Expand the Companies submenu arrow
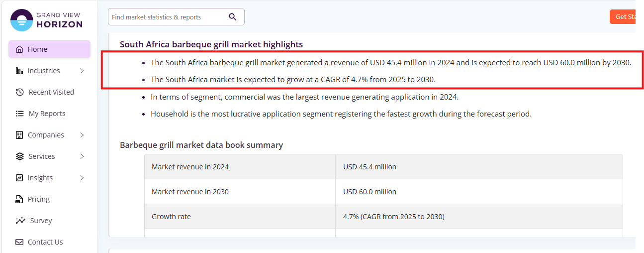The height and width of the screenshot is (253, 644). 82,135
